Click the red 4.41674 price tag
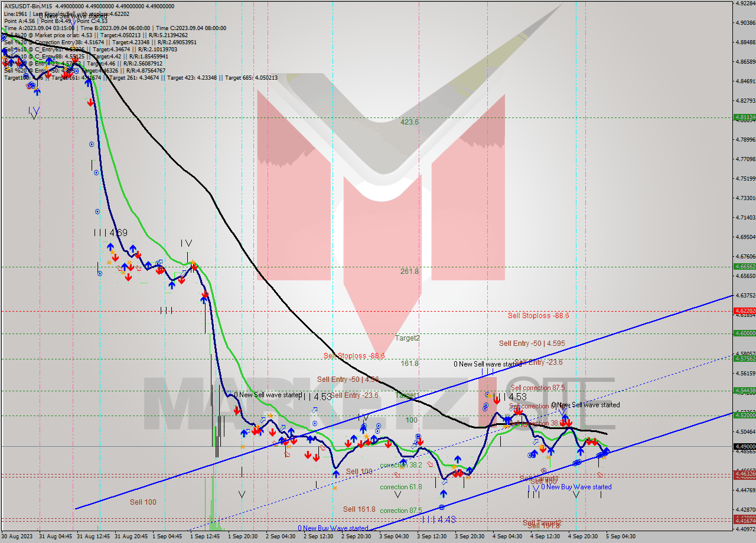This screenshot has width=756, height=543. pyautogui.click(x=744, y=522)
